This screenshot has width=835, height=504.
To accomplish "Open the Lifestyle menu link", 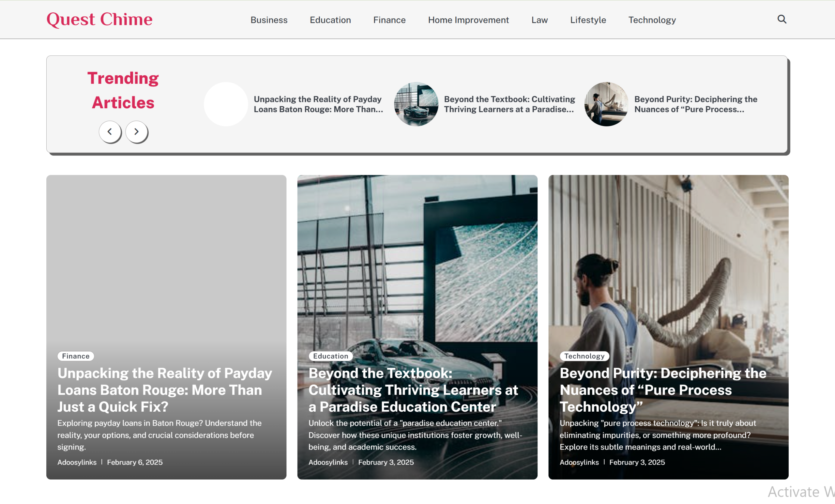I will [x=588, y=20].
